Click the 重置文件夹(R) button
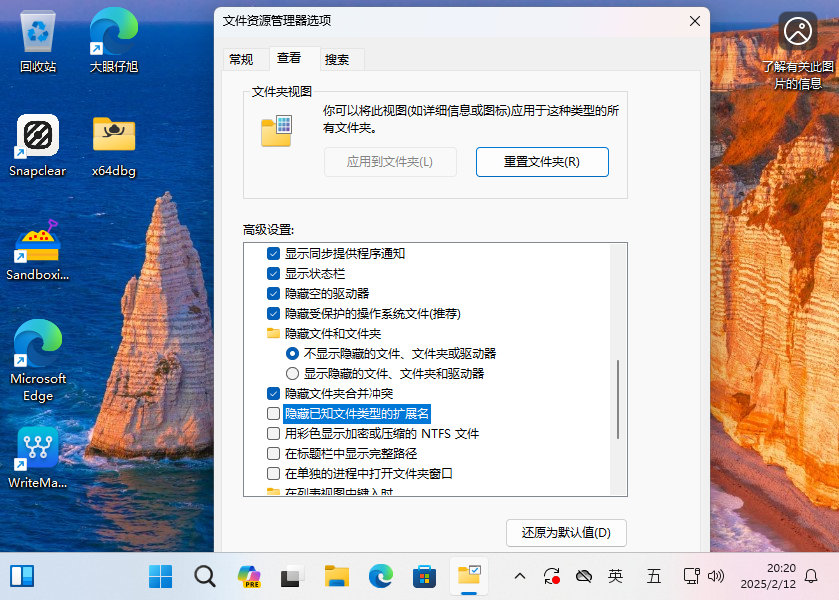This screenshot has height=600, width=839. pyautogui.click(x=542, y=162)
